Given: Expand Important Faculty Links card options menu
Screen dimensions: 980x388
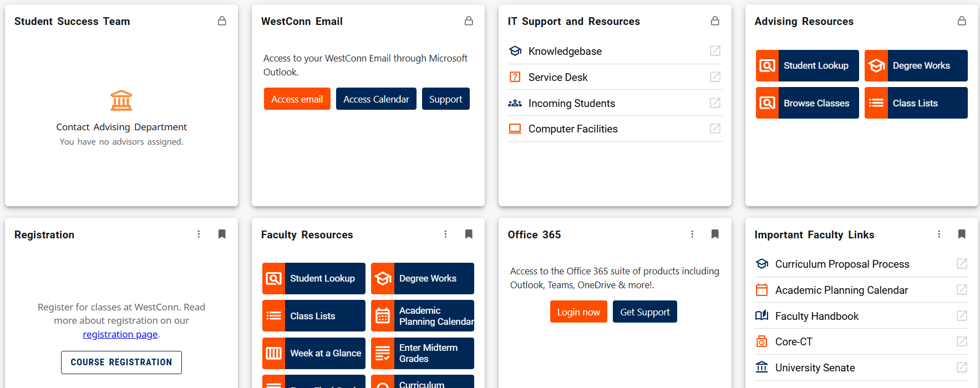Looking at the screenshot, I should 939,234.
